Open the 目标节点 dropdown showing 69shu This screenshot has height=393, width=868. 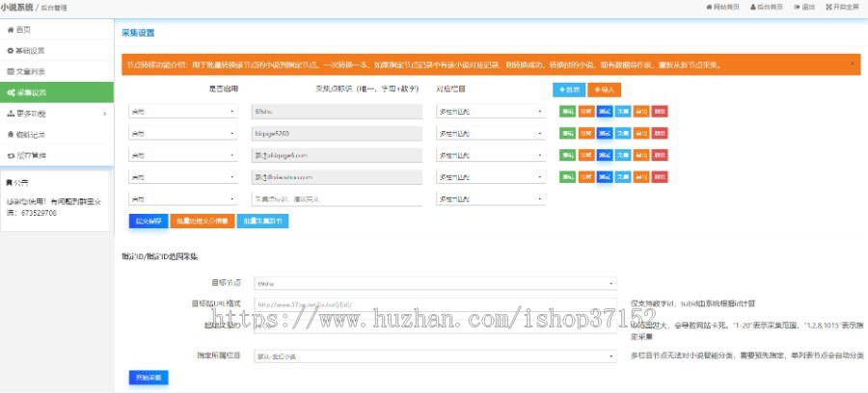click(x=435, y=283)
